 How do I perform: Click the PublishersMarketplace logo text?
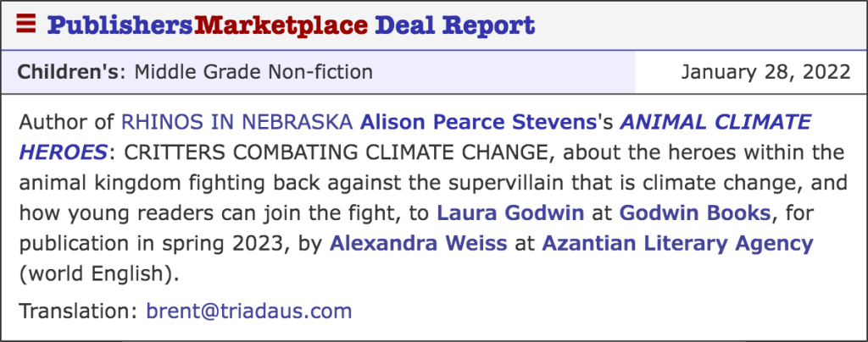208,25
